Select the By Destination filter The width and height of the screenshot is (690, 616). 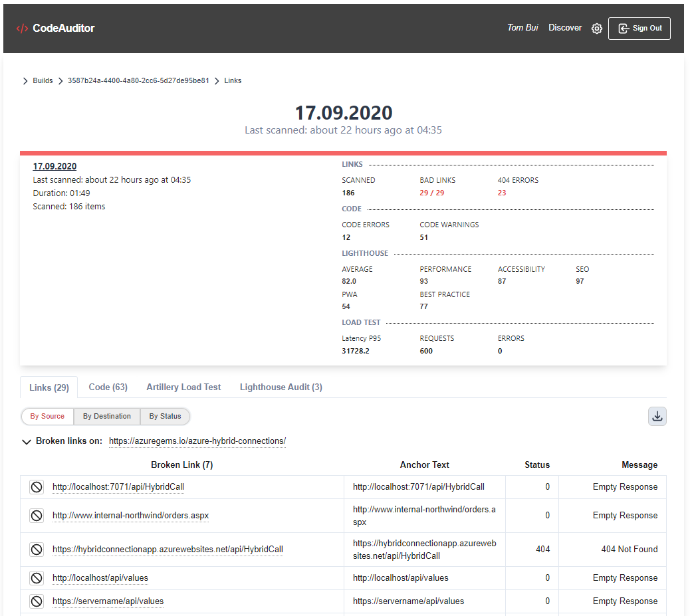click(106, 416)
